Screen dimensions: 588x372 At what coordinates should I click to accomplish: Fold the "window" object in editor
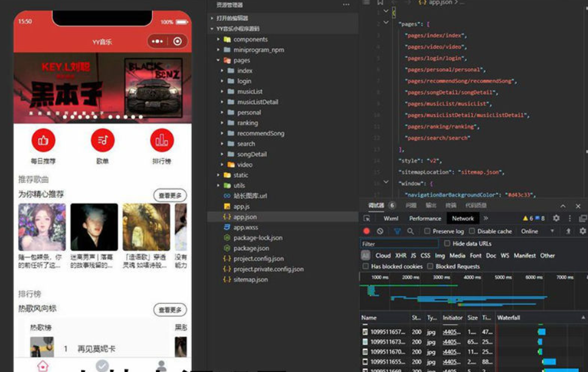point(386,182)
